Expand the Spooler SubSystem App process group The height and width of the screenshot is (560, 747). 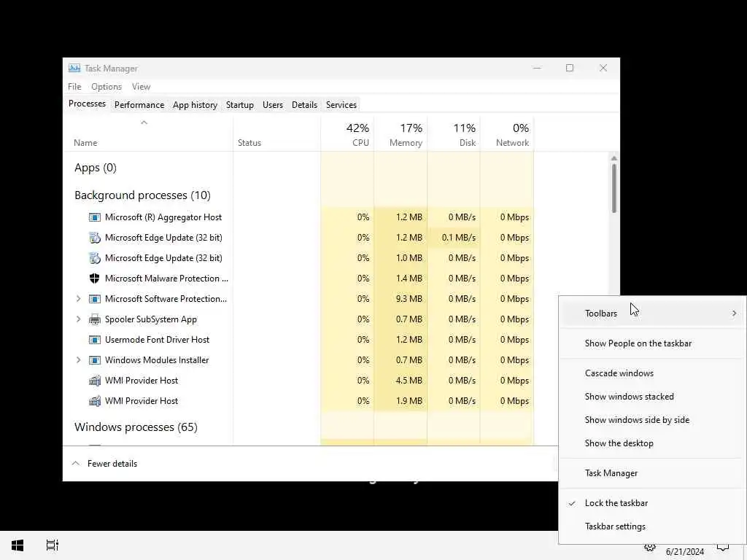(79, 319)
